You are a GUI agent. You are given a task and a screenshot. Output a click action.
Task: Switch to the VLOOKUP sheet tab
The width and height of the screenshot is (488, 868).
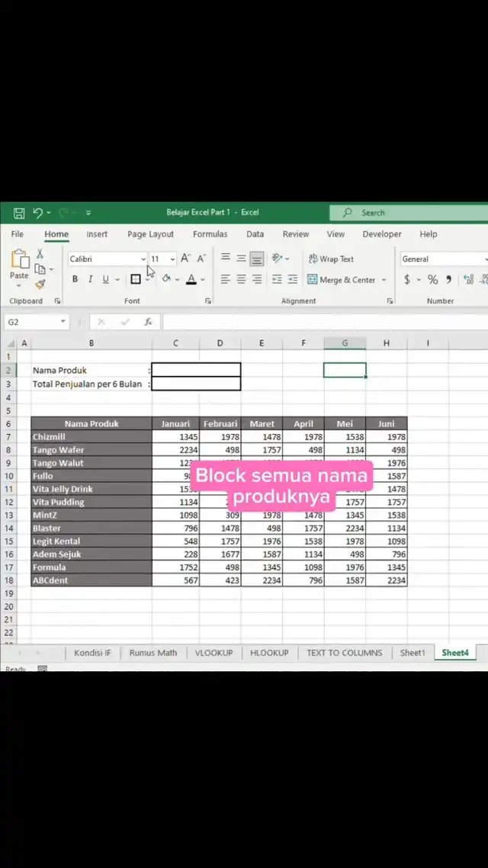213,653
